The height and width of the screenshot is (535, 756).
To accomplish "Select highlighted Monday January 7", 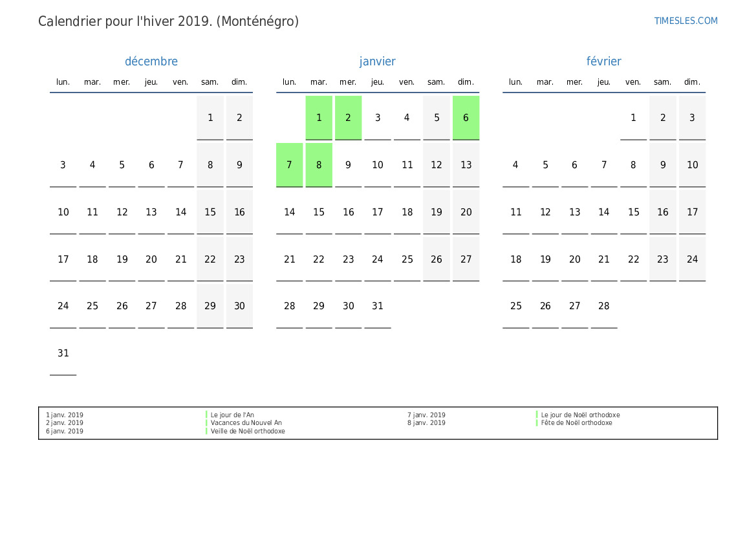I will [289, 165].
